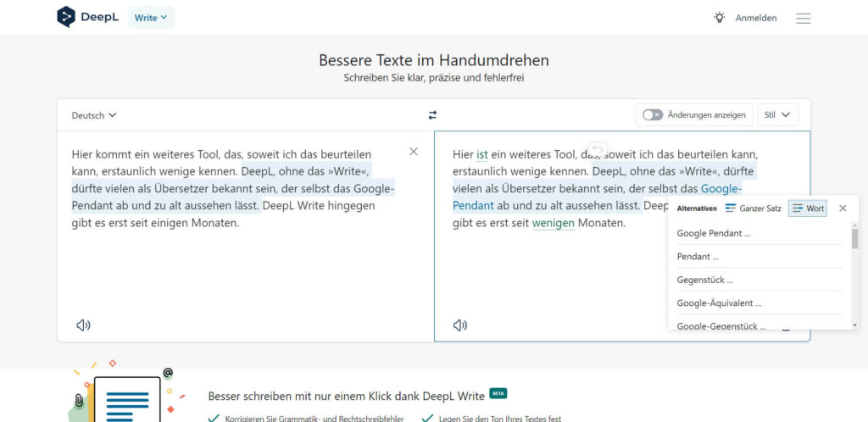Image resolution: width=868 pixels, height=422 pixels.
Task: Click 'Legen Sie den Ton Ihres Textes fest'
Action: (x=500, y=419)
